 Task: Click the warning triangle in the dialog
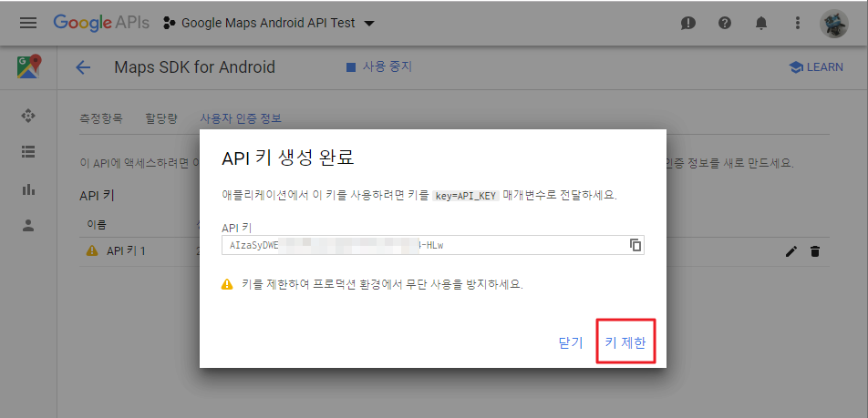(227, 285)
